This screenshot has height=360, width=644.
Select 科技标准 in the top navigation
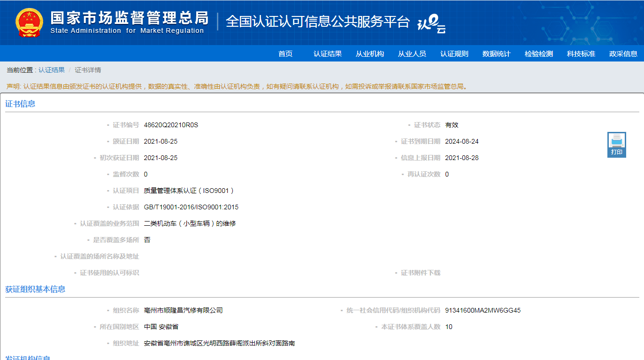(581, 54)
